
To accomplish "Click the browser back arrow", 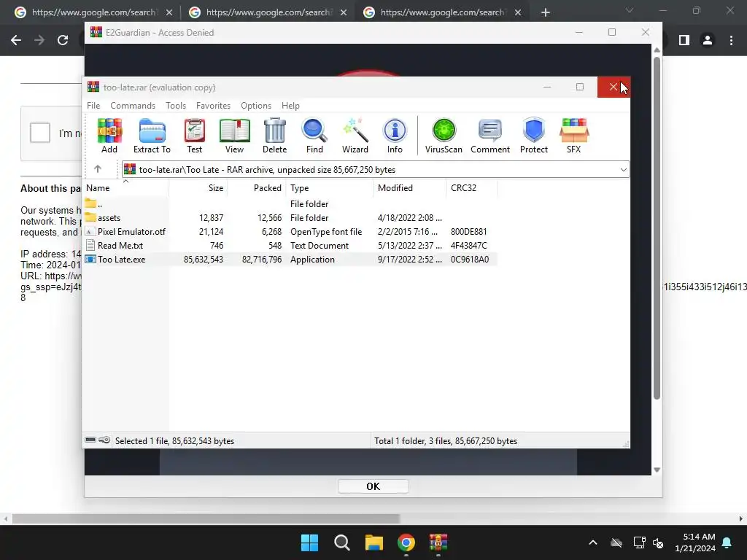I will pyautogui.click(x=16, y=40).
